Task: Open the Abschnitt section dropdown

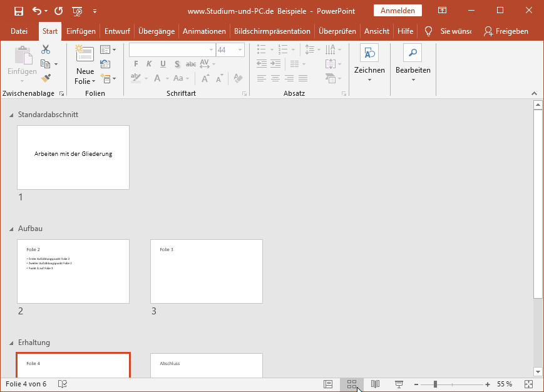Action: click(x=108, y=79)
